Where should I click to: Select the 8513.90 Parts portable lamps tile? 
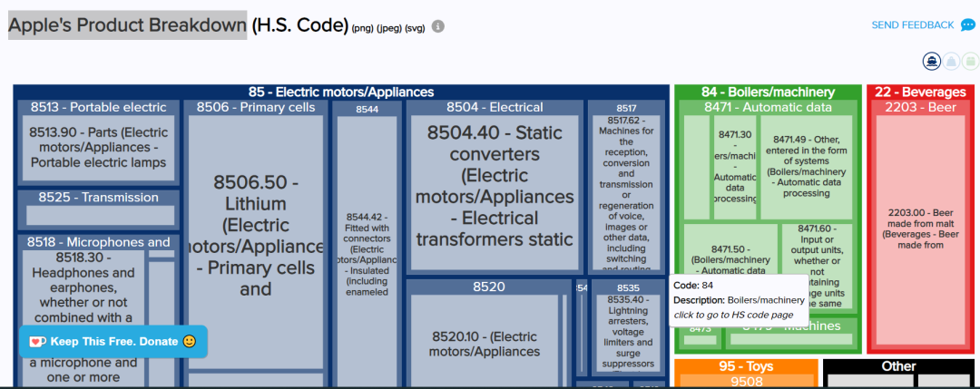(x=98, y=147)
